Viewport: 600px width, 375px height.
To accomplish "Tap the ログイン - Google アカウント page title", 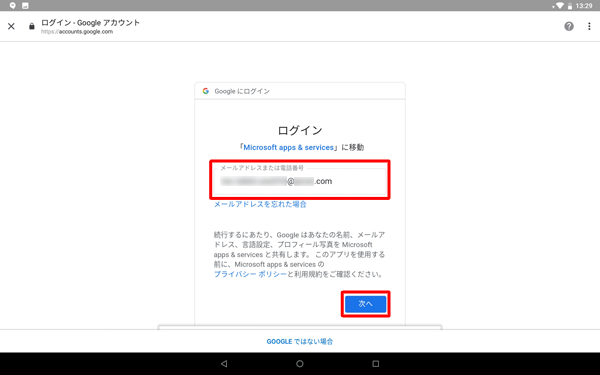I will coord(91,23).
